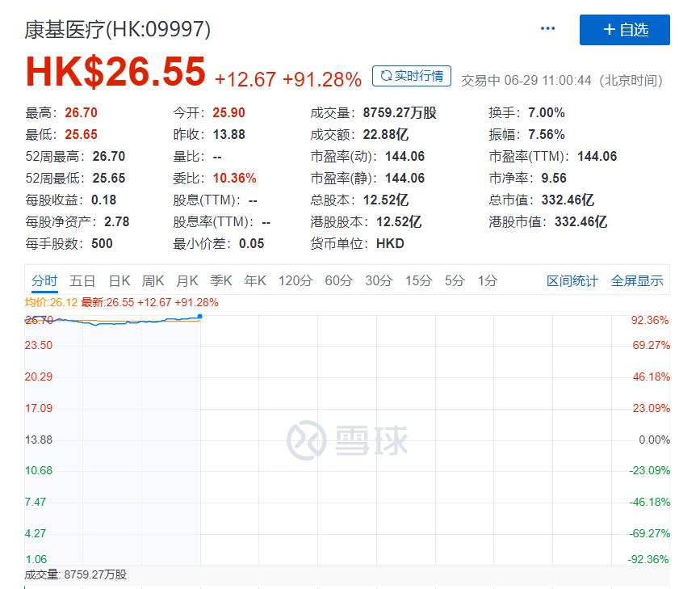The width and height of the screenshot is (700, 589).
Task: Show the 1分 minute chart
Action: click(487, 281)
